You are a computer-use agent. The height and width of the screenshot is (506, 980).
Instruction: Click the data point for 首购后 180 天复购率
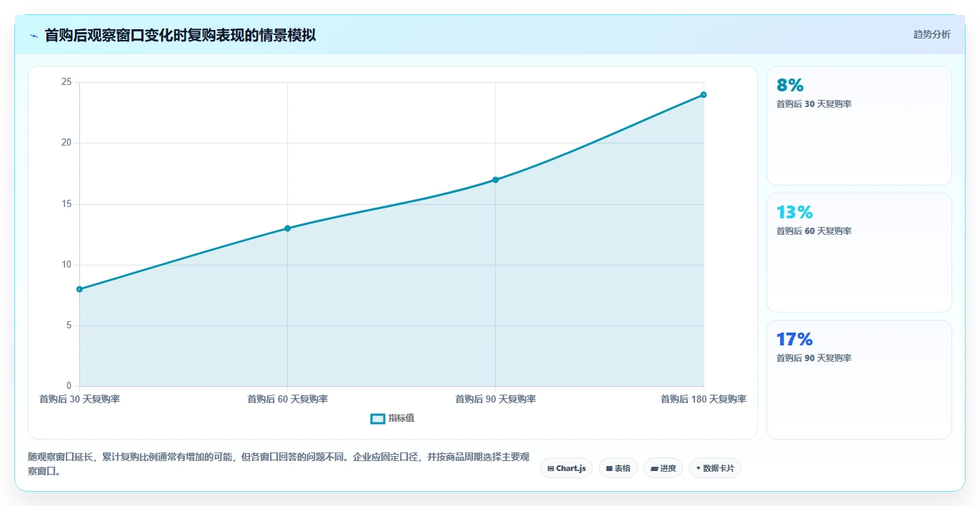[x=704, y=95]
